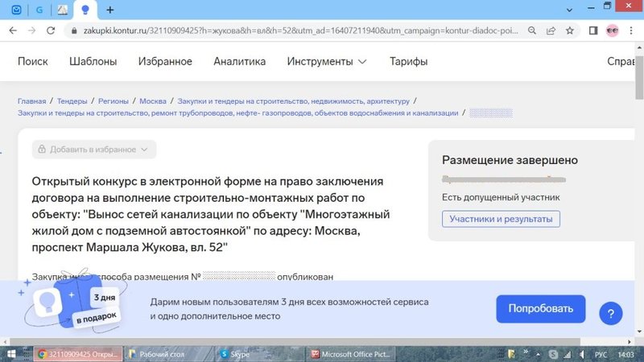The height and width of the screenshot is (362, 644).
Task: Open the volume speaker tray icon
Action: click(581, 354)
